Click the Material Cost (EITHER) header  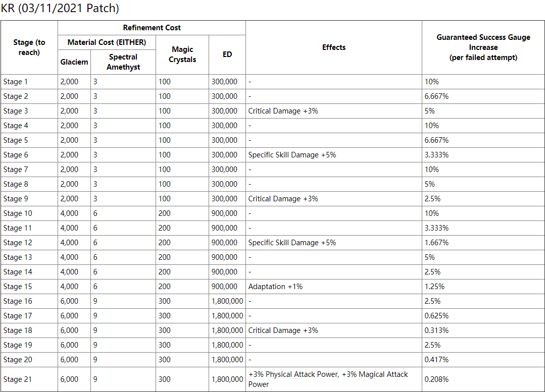click(107, 42)
